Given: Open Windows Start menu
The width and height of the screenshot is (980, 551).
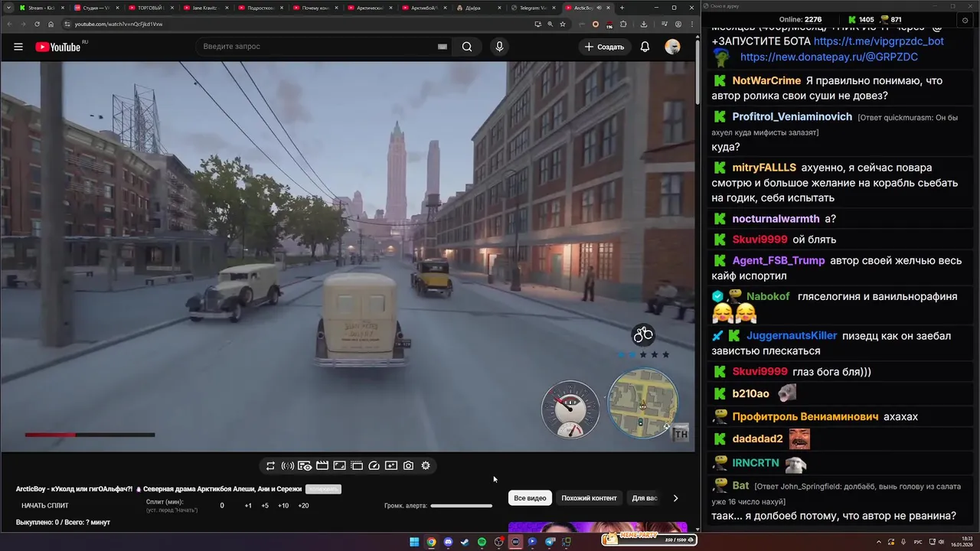Looking at the screenshot, I should [414, 542].
